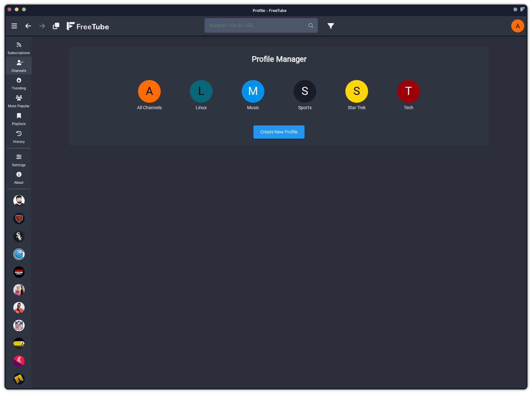Focus the Search / Go to URL field
This screenshot has height=394, width=532.
tap(256, 26)
